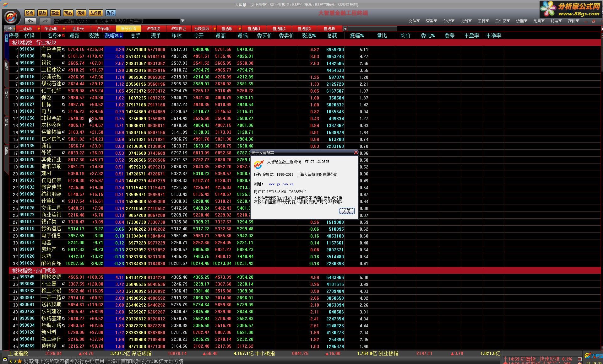
Task: Click the marker icon beside 银行类
Action: pyautogui.click(x=63, y=222)
